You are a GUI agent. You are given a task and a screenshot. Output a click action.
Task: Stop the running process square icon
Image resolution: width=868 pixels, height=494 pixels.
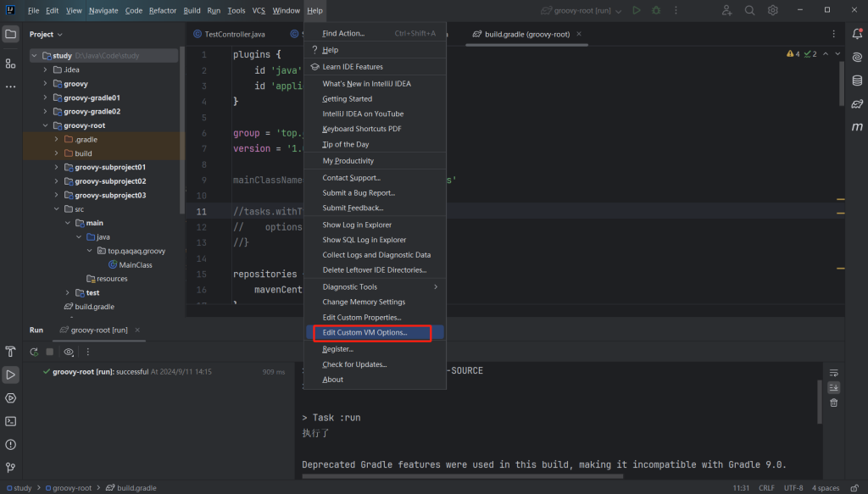pyautogui.click(x=50, y=352)
